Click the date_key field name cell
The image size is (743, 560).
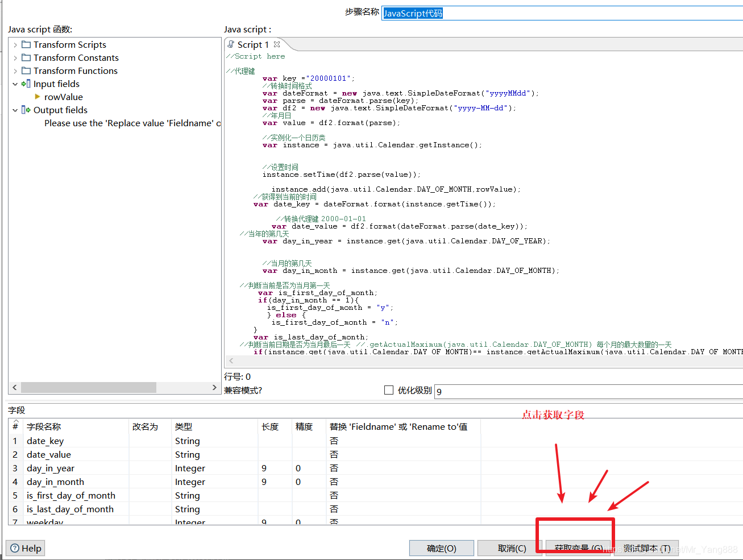coord(76,441)
